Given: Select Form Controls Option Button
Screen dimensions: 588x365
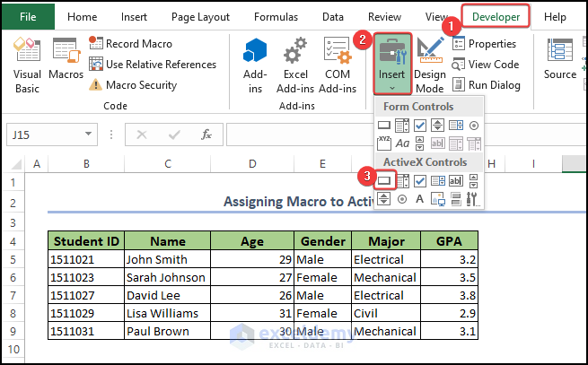Looking at the screenshot, I should coord(473,125).
